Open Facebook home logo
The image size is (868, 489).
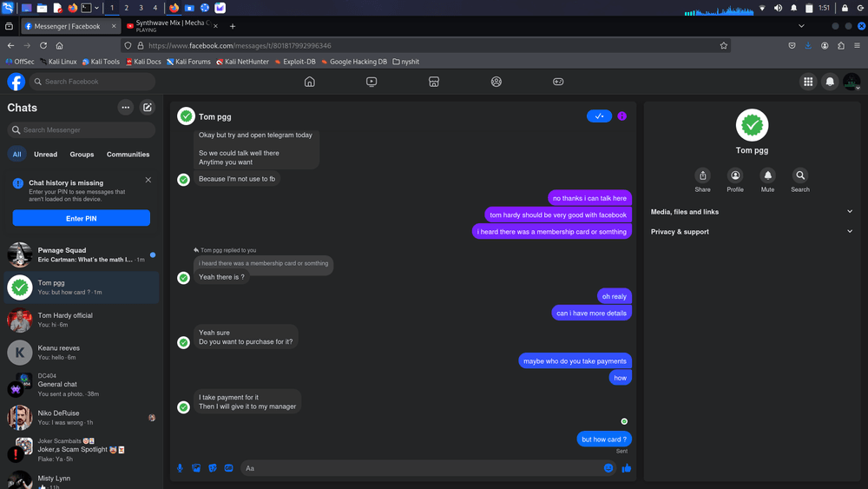point(16,82)
